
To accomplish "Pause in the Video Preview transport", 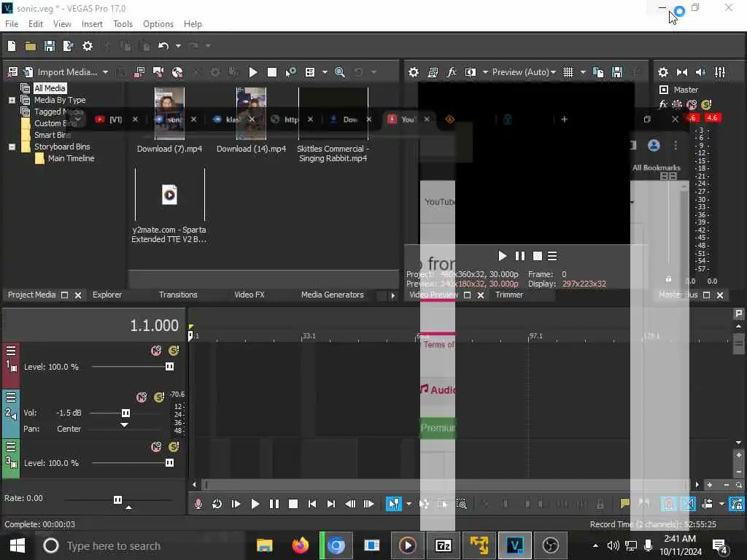I will click(x=519, y=256).
